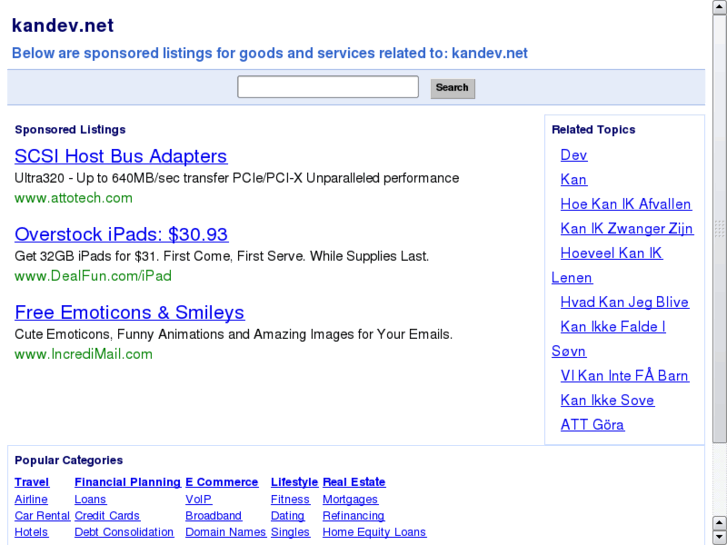This screenshot has width=727, height=545.
Task: Click the search text input field
Action: (x=327, y=87)
